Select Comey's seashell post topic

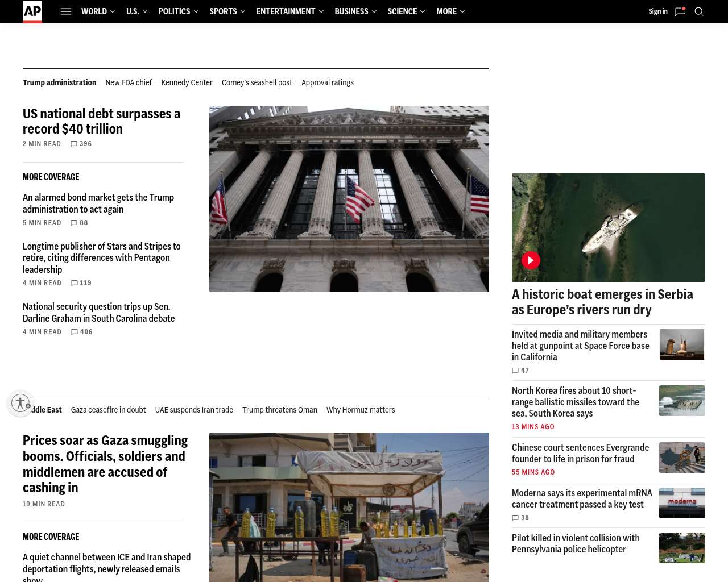point(257,82)
